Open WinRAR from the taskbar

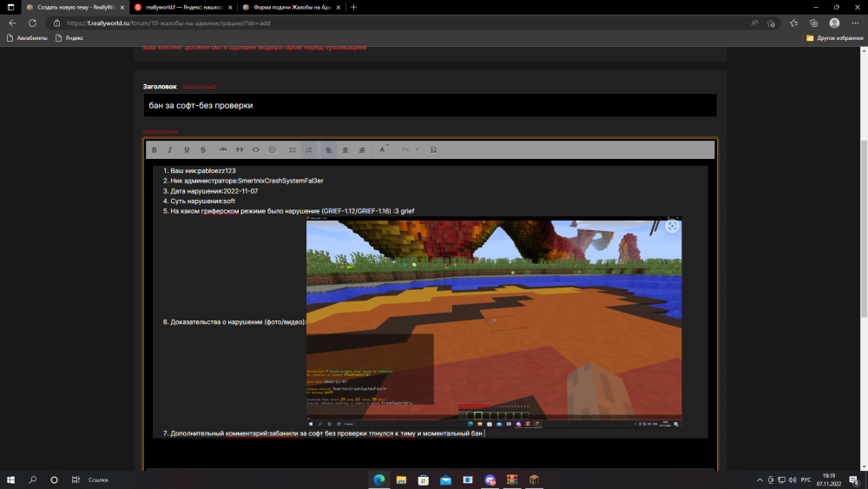click(512, 479)
